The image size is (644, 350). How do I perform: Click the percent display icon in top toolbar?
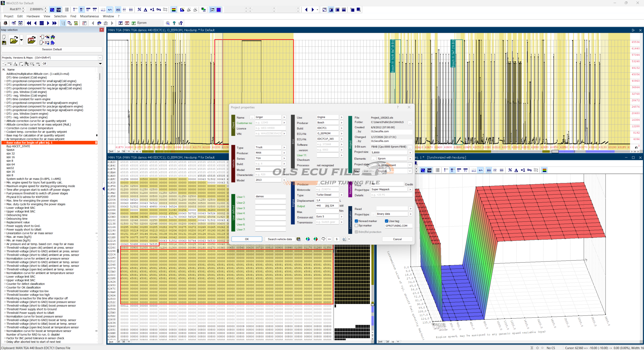139,10
